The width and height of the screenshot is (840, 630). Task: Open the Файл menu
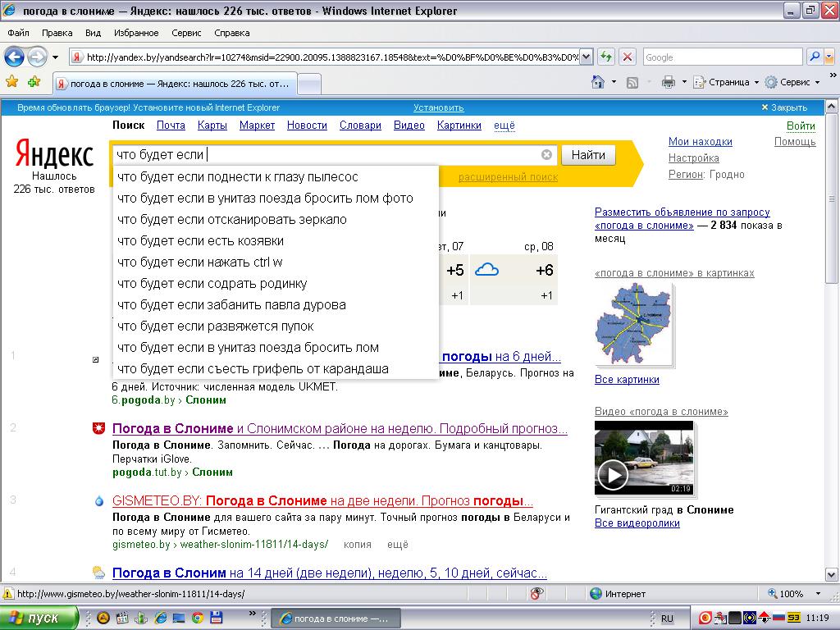(18, 33)
